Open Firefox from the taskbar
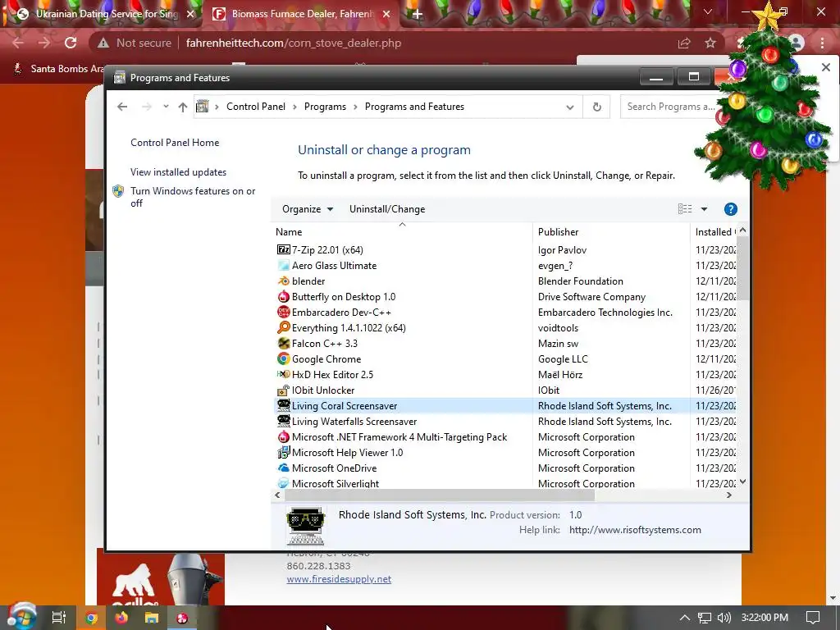 click(x=121, y=618)
